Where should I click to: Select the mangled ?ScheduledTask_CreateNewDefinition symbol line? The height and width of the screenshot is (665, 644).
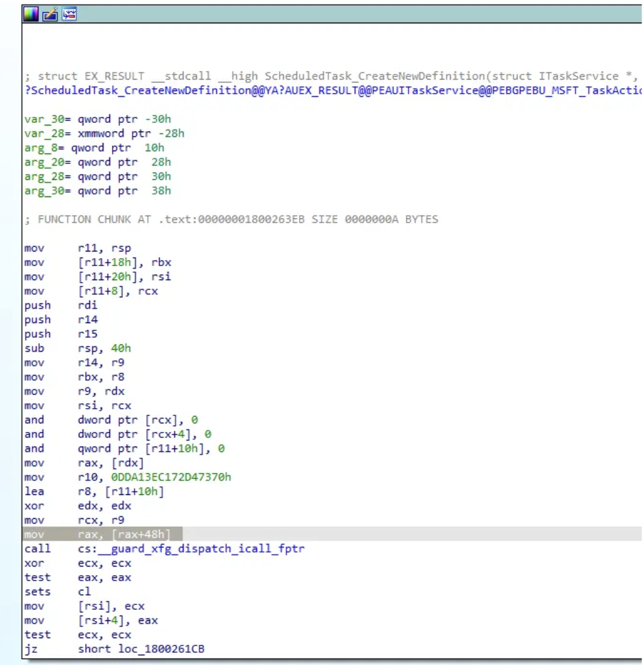[330, 91]
